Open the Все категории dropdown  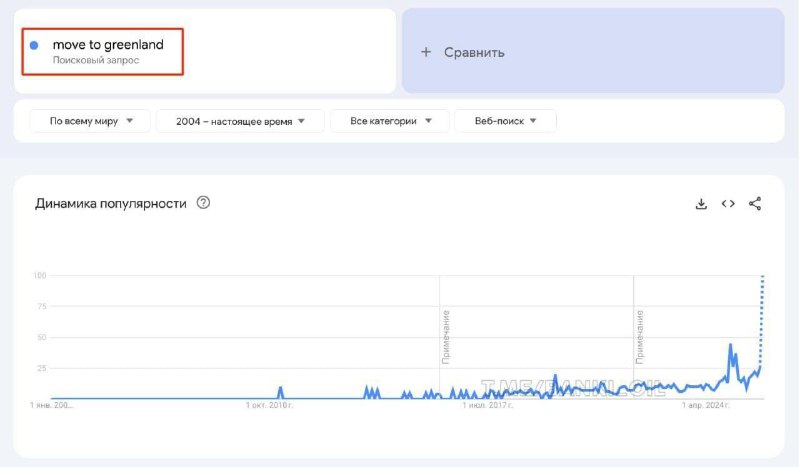pos(390,121)
